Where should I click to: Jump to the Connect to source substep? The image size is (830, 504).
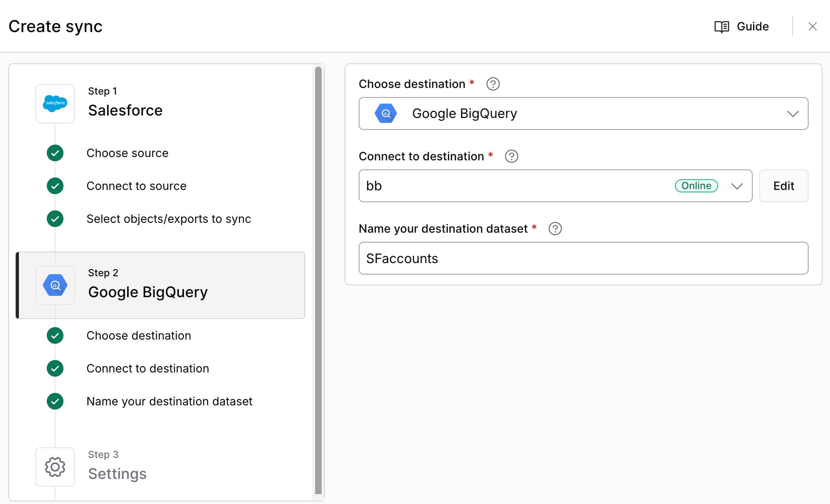coord(137,186)
